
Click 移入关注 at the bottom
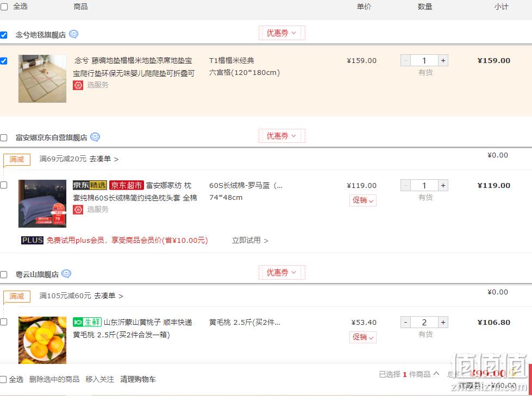coord(100,379)
